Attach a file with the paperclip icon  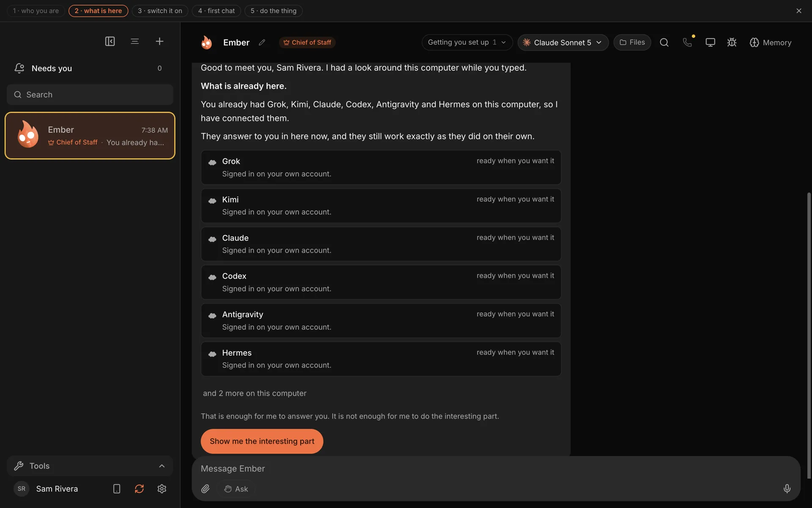coord(206,489)
